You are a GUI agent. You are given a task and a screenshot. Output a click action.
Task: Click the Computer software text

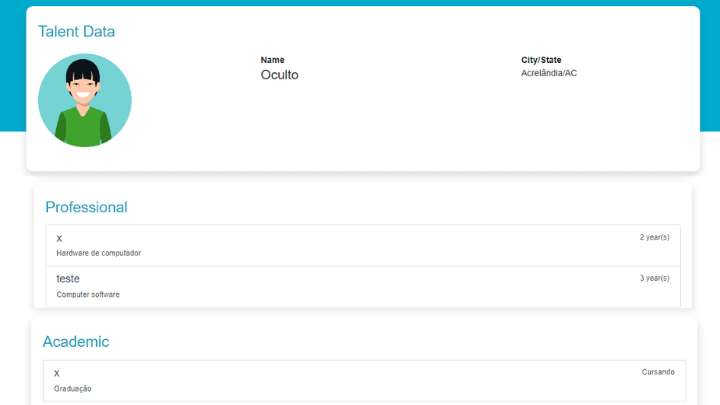click(88, 294)
